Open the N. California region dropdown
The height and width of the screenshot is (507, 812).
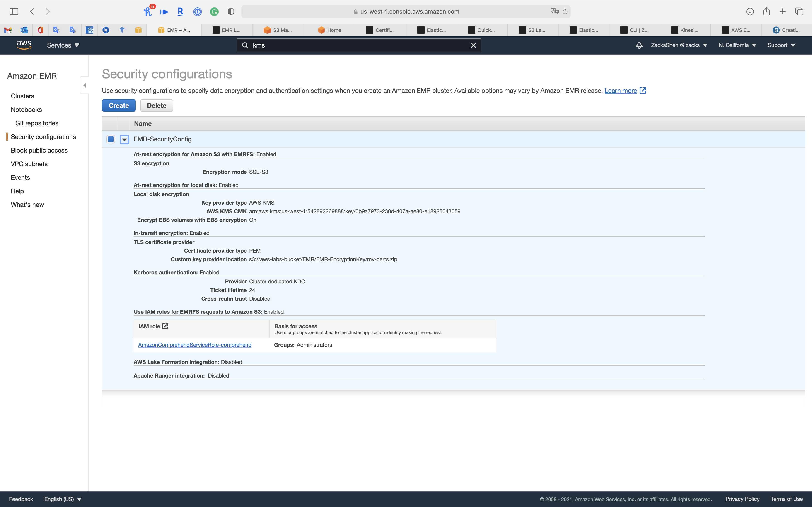click(737, 45)
